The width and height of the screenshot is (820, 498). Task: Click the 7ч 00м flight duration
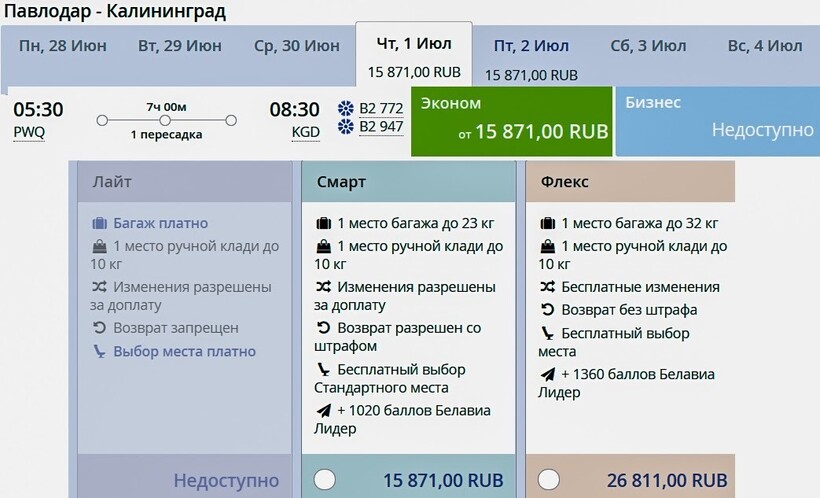pyautogui.click(x=166, y=107)
